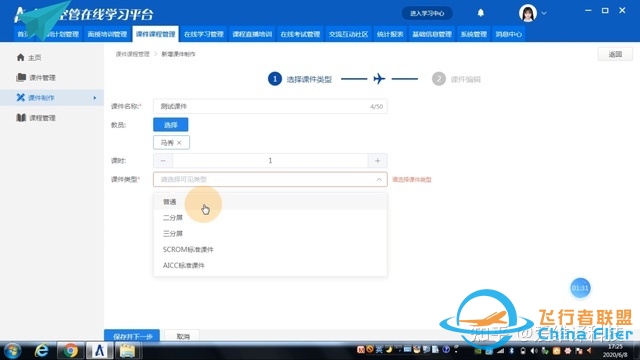Open the 统计报表 tab
This screenshot has height=360, width=640.
390,34
